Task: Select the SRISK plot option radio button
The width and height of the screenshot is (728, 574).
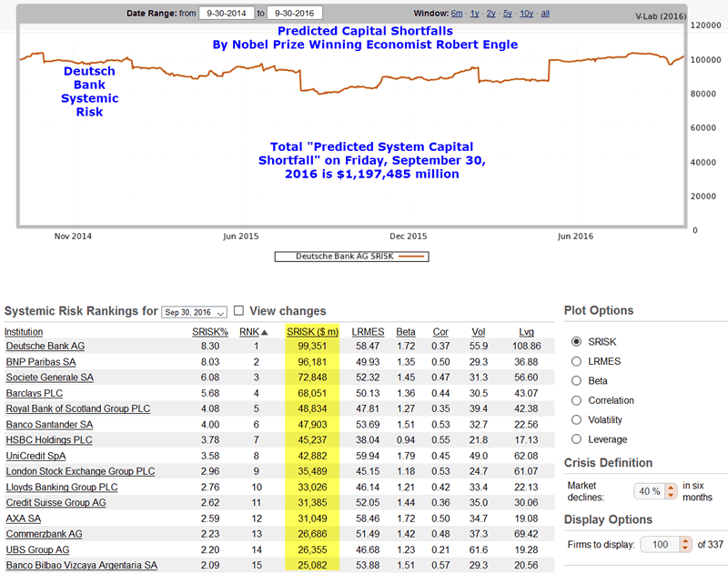Action: point(576,342)
